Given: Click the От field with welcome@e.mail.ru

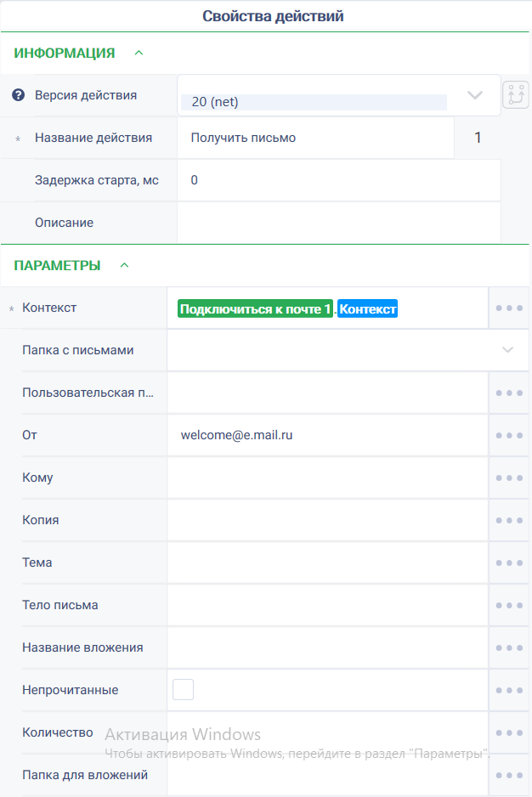Looking at the screenshot, I should pyautogui.click(x=327, y=436).
